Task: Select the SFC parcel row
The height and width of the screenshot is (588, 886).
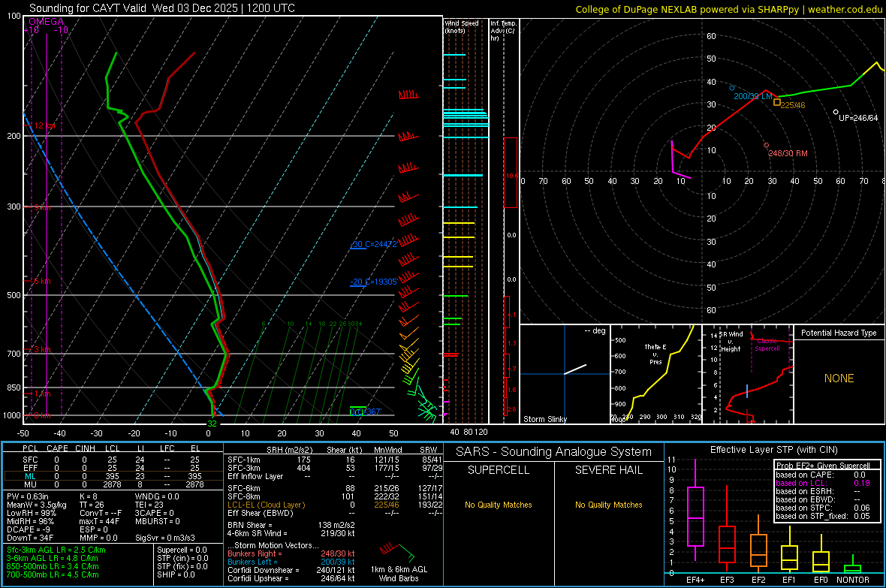Action: [x=112, y=460]
